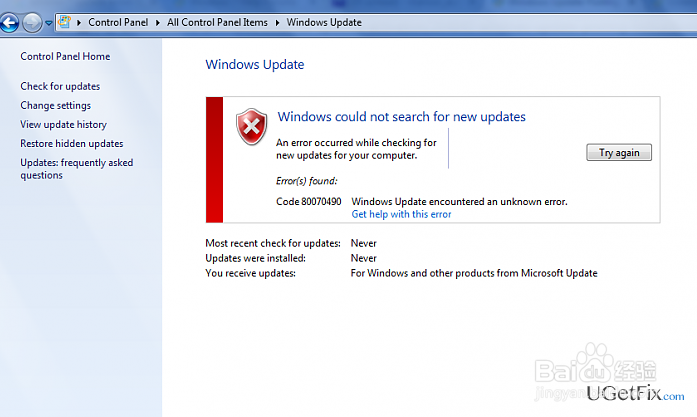Click the red error shield icon
This screenshot has width=697, height=417.
click(x=252, y=127)
